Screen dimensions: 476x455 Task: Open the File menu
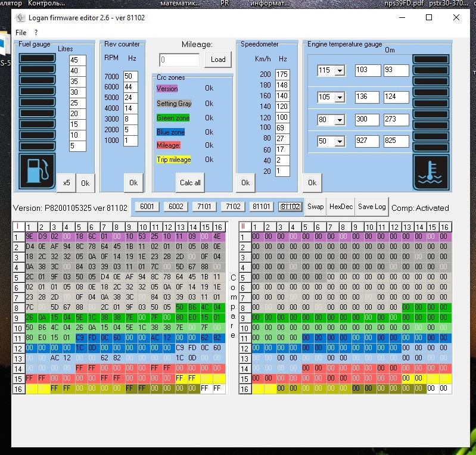pyautogui.click(x=21, y=33)
